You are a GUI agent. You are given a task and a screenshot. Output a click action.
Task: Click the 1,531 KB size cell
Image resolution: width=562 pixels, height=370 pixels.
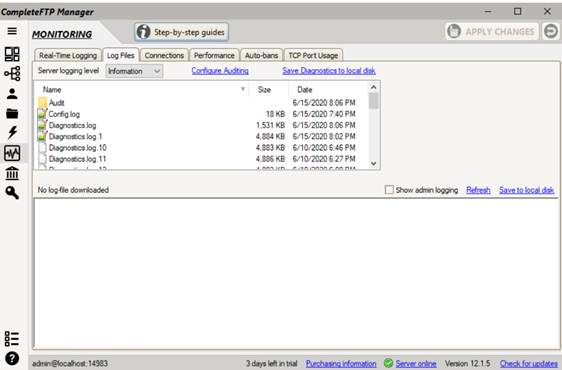tap(271, 125)
